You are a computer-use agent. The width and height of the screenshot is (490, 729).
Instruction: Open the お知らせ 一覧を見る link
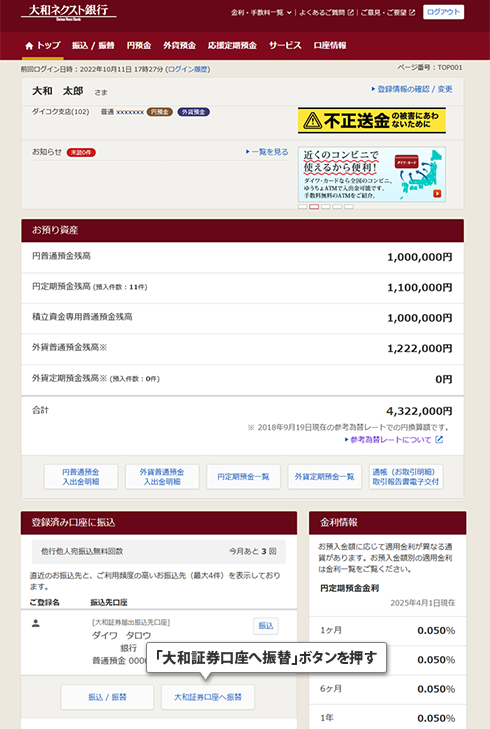tap(267, 152)
